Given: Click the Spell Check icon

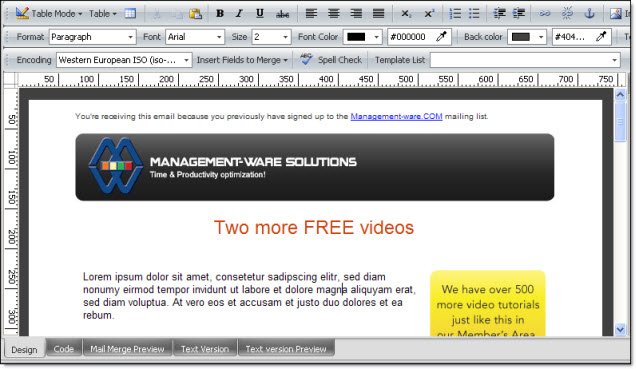Looking at the screenshot, I should point(306,60).
